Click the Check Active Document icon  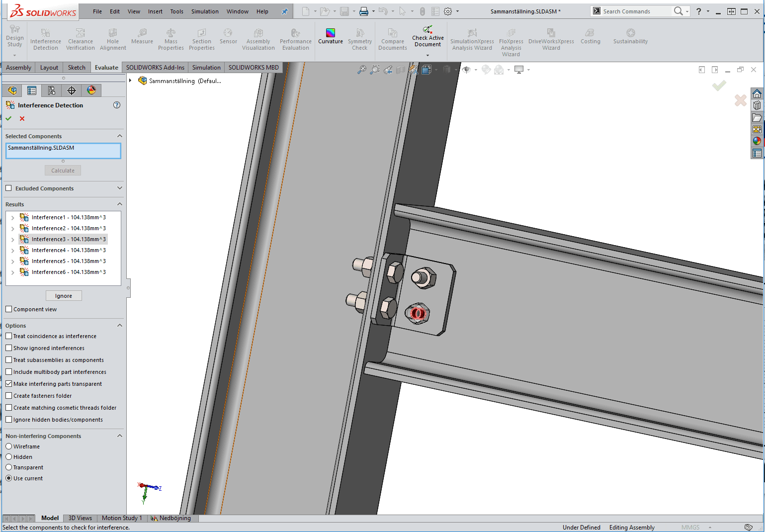coord(427,30)
